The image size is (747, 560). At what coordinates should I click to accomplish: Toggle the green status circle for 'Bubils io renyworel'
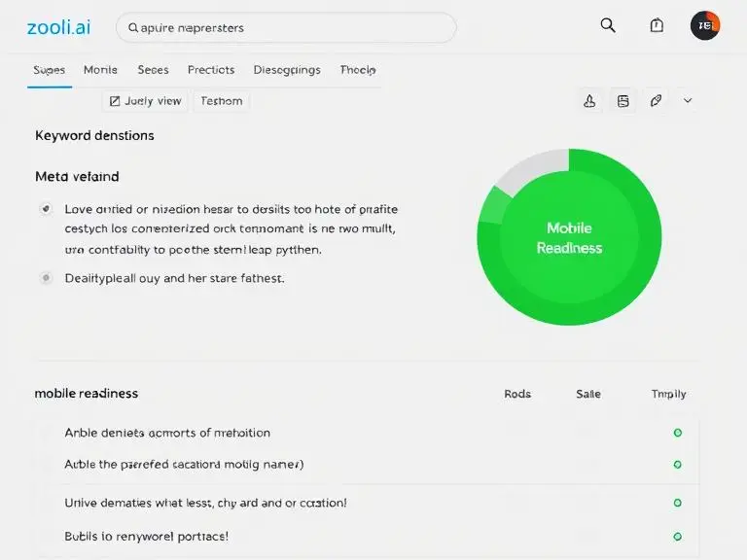[x=677, y=537]
